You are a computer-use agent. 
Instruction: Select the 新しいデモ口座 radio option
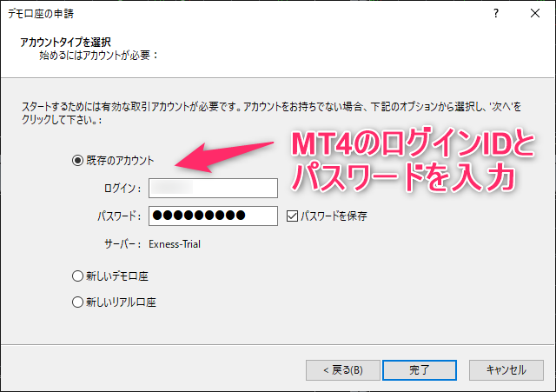[x=77, y=276]
